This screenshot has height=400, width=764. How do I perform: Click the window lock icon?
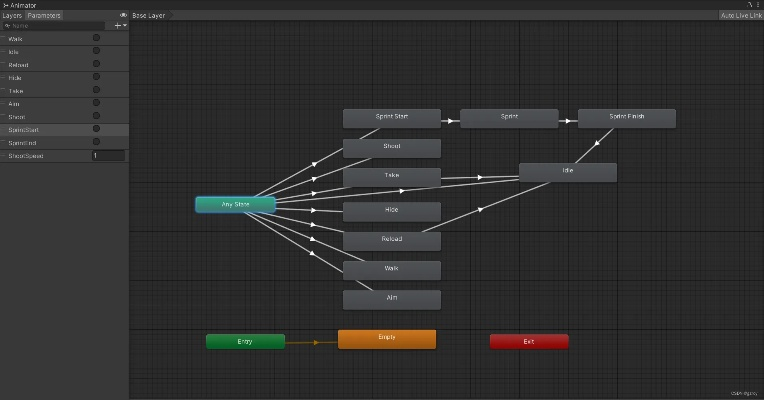point(748,5)
